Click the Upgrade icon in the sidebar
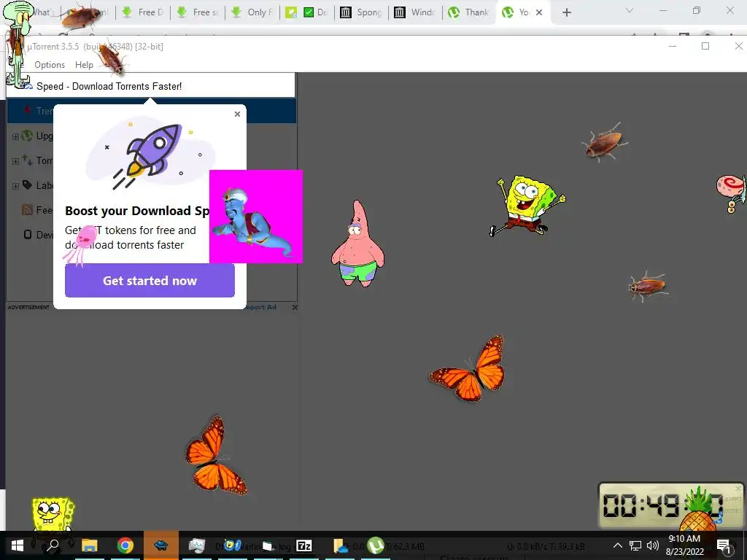 [x=27, y=136]
